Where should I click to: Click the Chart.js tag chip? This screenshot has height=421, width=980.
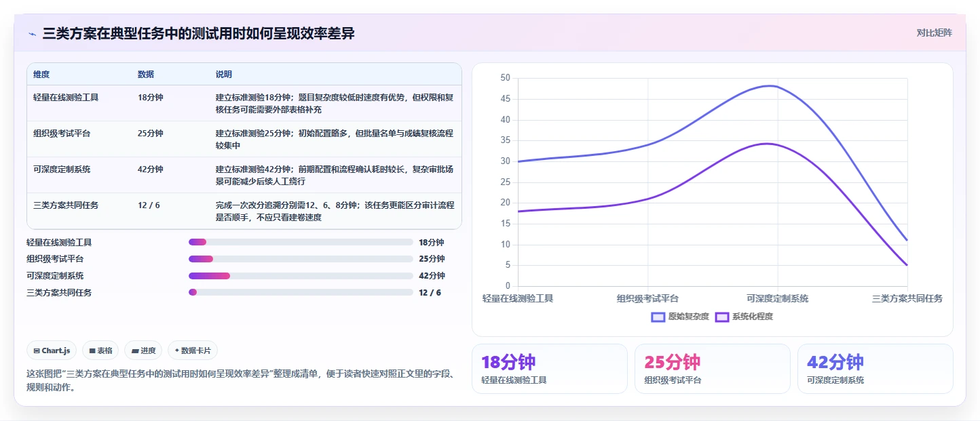click(52, 350)
